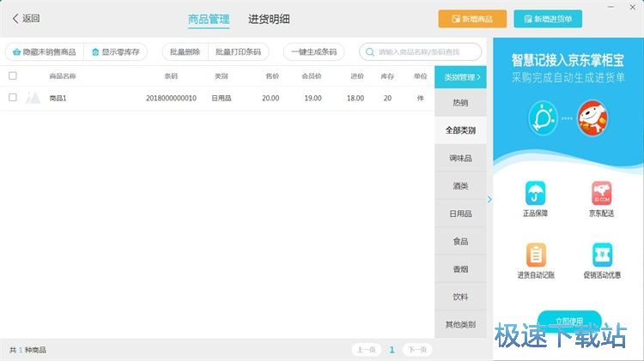The image size is (644, 361).
Task: Click the 京东配送 icon
Action: (x=602, y=193)
